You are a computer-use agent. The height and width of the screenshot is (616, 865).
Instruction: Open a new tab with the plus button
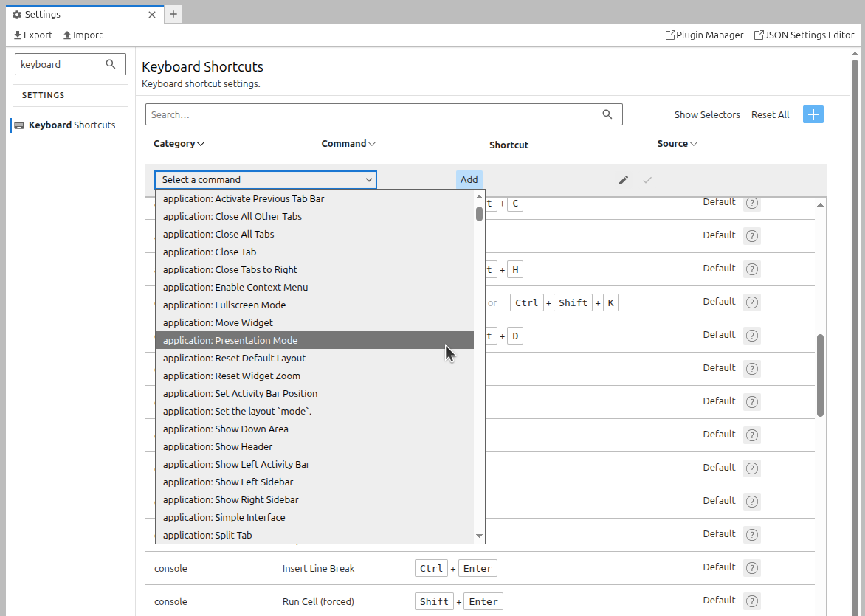(x=173, y=14)
